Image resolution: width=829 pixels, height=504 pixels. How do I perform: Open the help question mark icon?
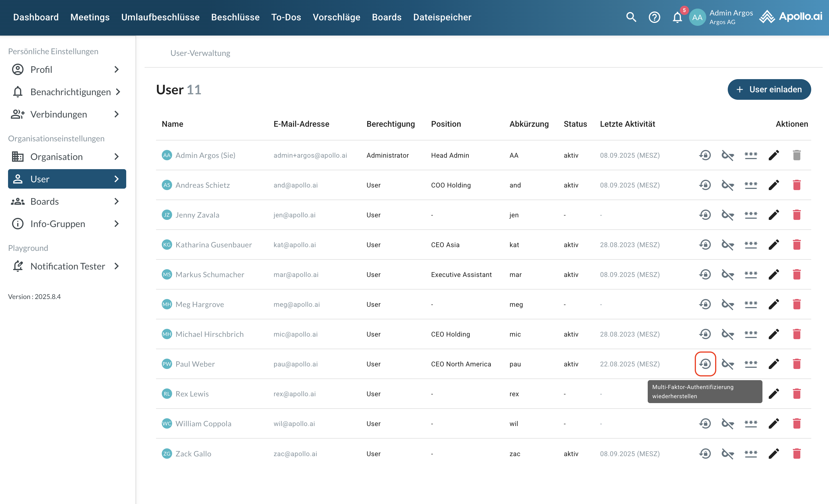(x=654, y=17)
